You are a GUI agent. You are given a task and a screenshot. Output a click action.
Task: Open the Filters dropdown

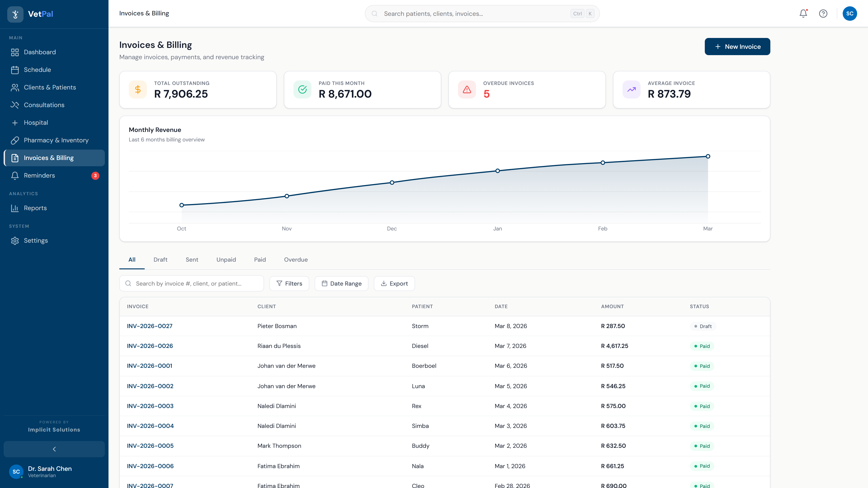tap(289, 283)
